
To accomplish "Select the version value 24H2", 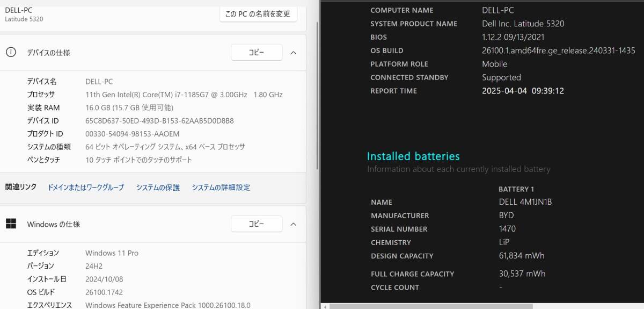I will pos(94,266).
